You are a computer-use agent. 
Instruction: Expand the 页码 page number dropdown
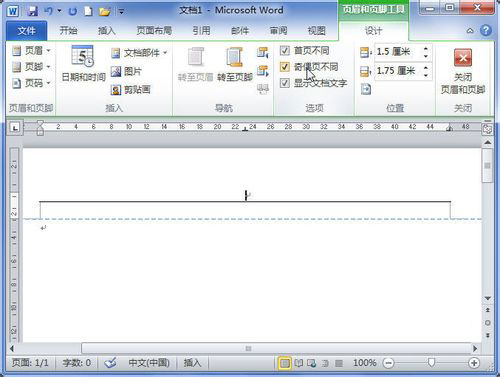pyautogui.click(x=31, y=83)
